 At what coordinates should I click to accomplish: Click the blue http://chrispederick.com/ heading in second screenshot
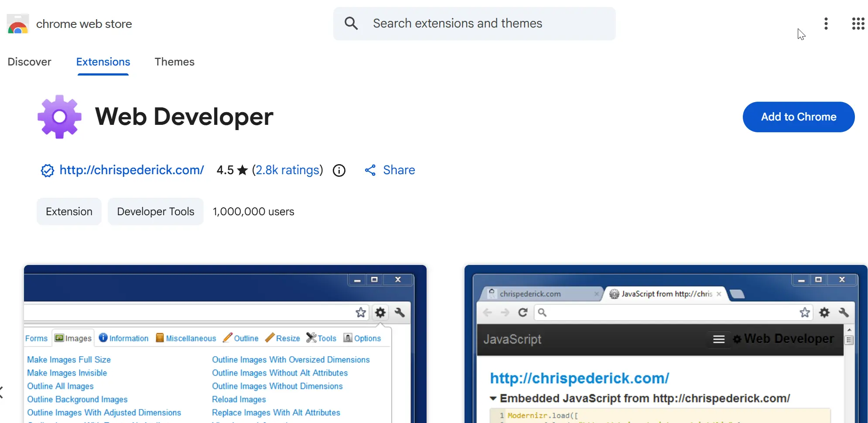[579, 378]
